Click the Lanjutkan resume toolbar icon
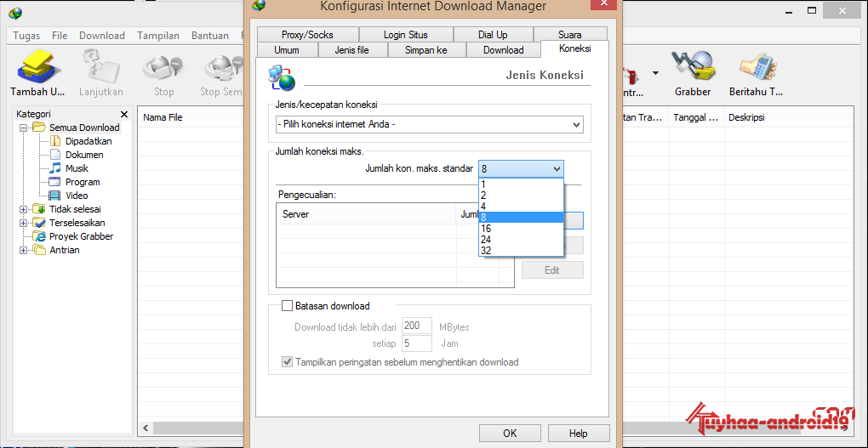868x448 pixels. pyautogui.click(x=100, y=67)
